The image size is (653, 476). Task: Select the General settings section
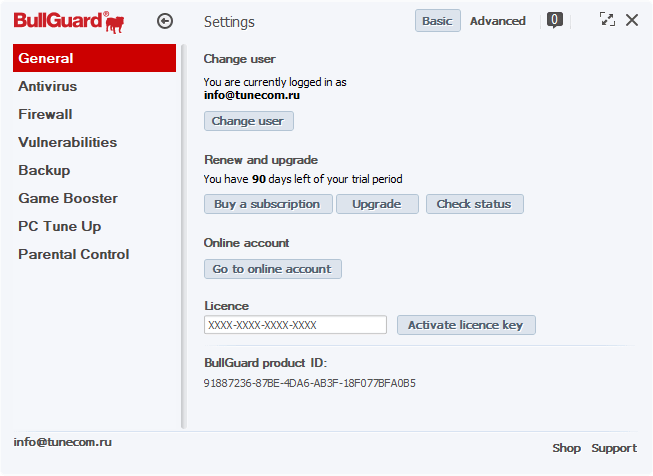95,58
